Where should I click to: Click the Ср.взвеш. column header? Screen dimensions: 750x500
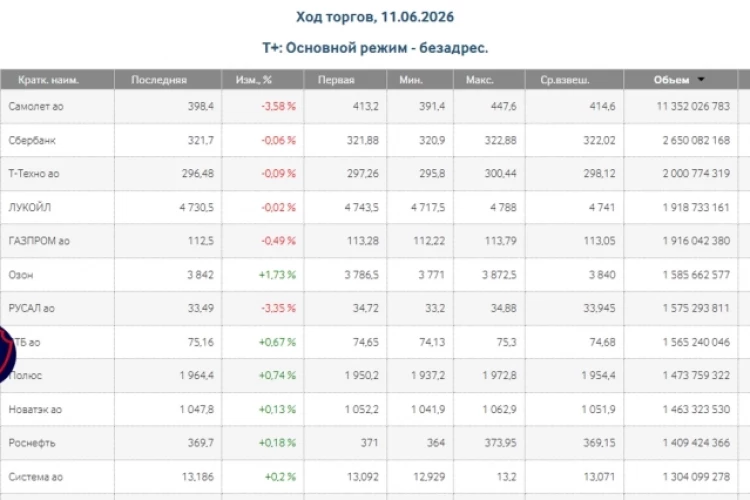pos(565,80)
